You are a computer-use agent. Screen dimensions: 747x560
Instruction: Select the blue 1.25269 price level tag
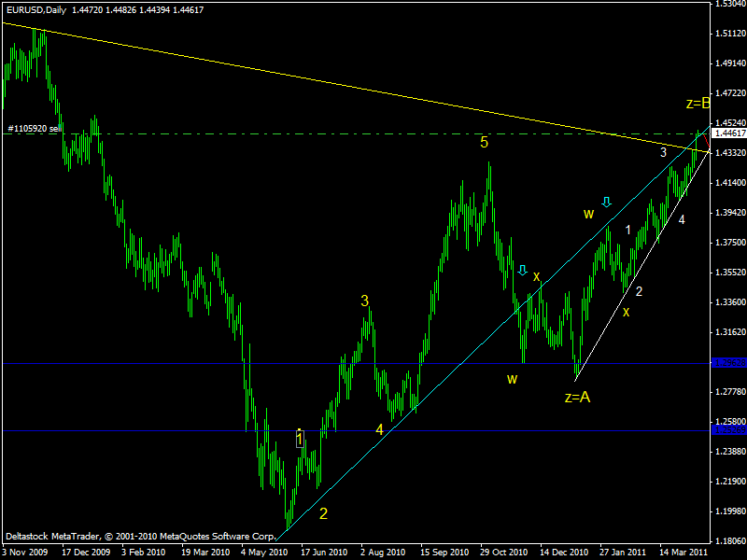click(728, 430)
